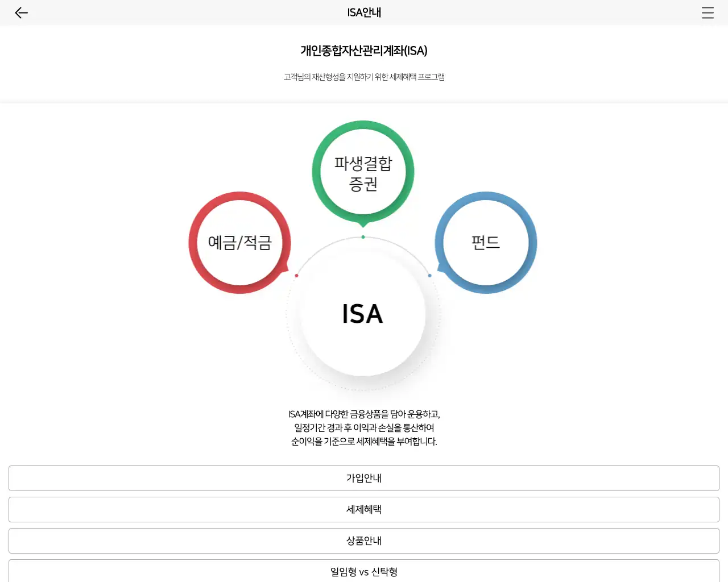Click the 개인종합자산관리계좌(ISA) heading
Screen dimensions: 728x582
click(364, 51)
